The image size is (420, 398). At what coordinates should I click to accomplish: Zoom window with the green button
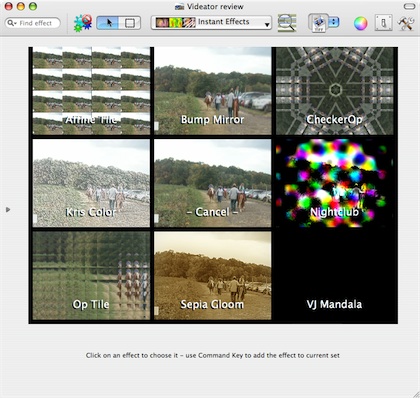(x=33, y=6)
